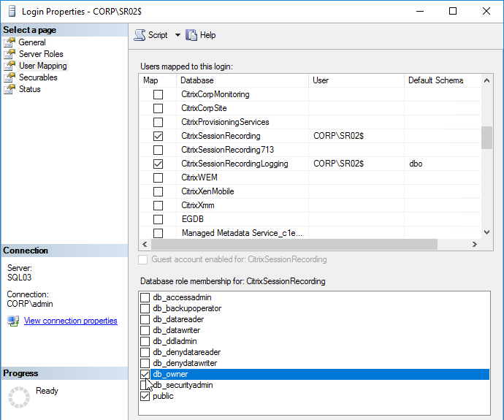Open the Server Roles page
This screenshot has width=504, height=420.
tap(41, 54)
